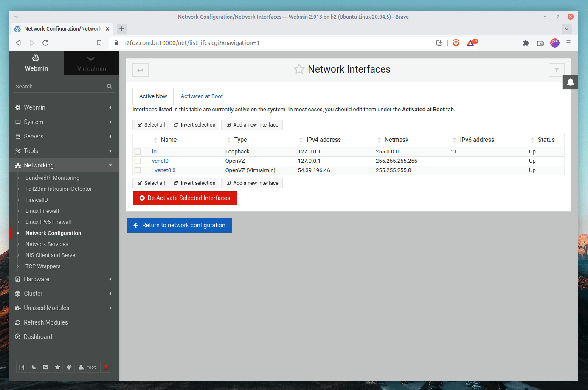The height and width of the screenshot is (390, 588).
Task: Collapse the sidebar with the collapse icon
Action: [x=22, y=367]
